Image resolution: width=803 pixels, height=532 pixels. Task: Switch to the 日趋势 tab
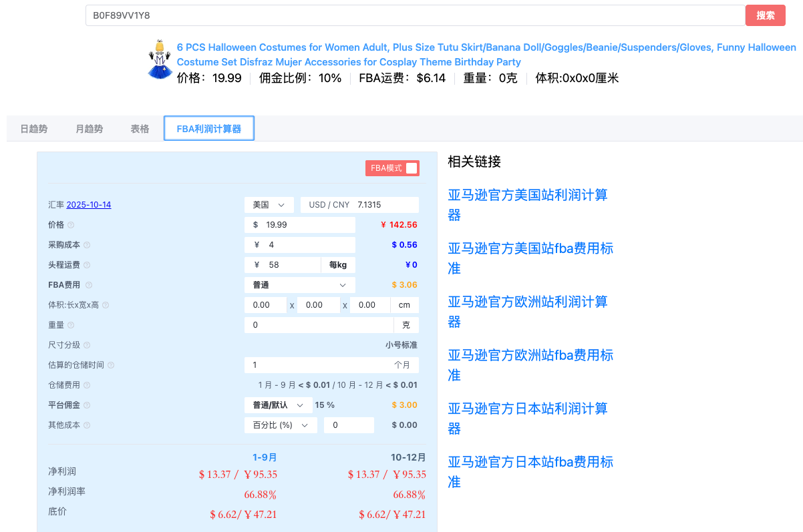(33, 129)
